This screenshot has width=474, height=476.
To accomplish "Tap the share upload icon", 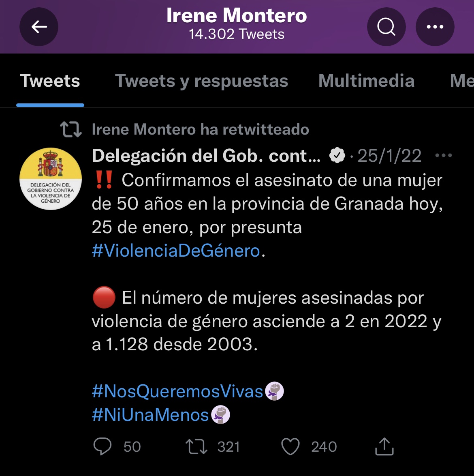I will click(384, 446).
